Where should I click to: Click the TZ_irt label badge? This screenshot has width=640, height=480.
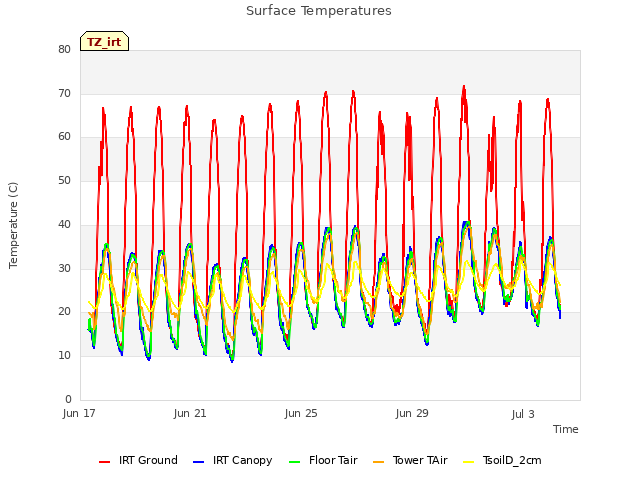point(104,41)
